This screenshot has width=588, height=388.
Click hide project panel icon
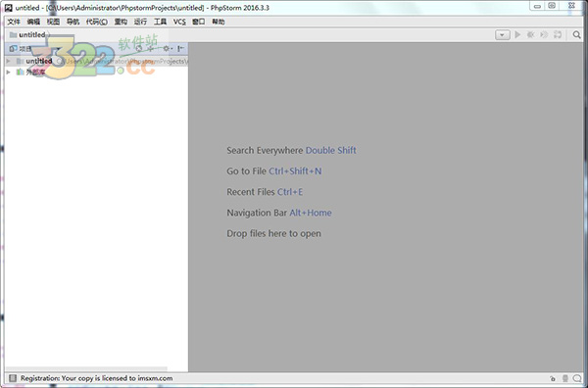pyautogui.click(x=180, y=48)
